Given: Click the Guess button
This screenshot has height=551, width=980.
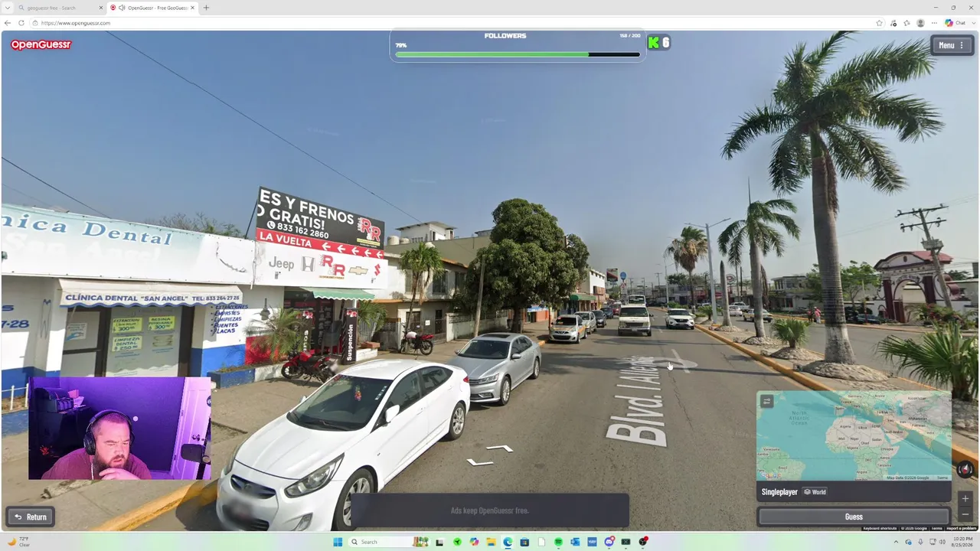Looking at the screenshot, I should click(x=854, y=517).
